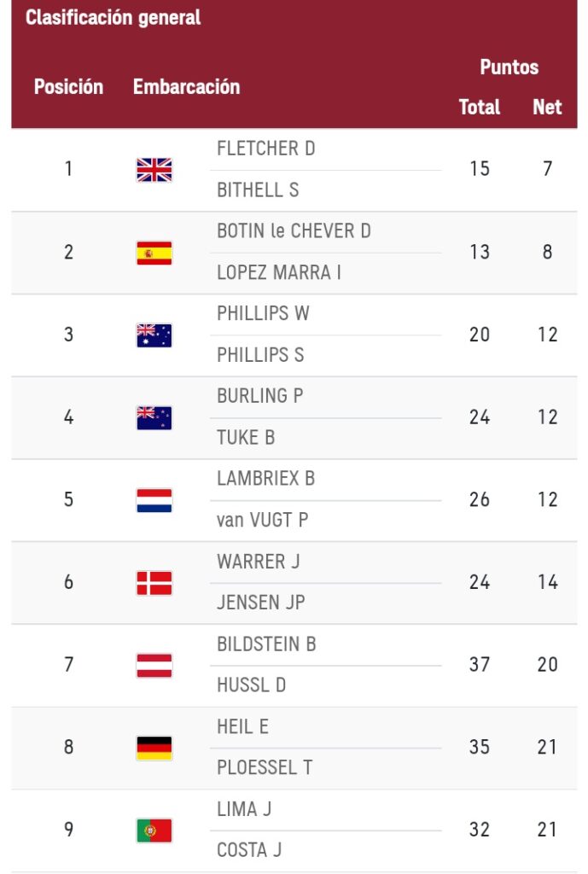Select the Embarcación column header
This screenshot has height=874, width=588.
coord(186,87)
